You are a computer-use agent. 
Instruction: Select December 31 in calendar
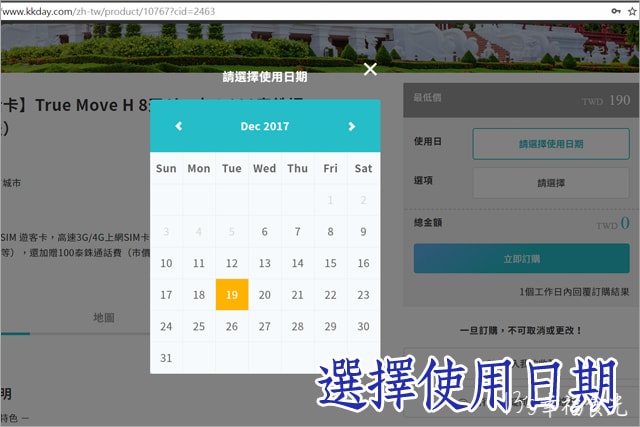point(166,358)
